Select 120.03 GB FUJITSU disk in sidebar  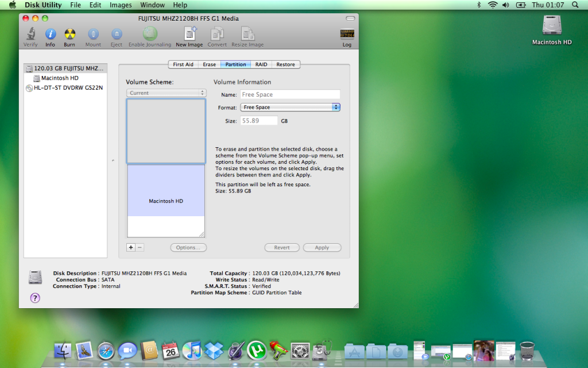[x=65, y=68]
